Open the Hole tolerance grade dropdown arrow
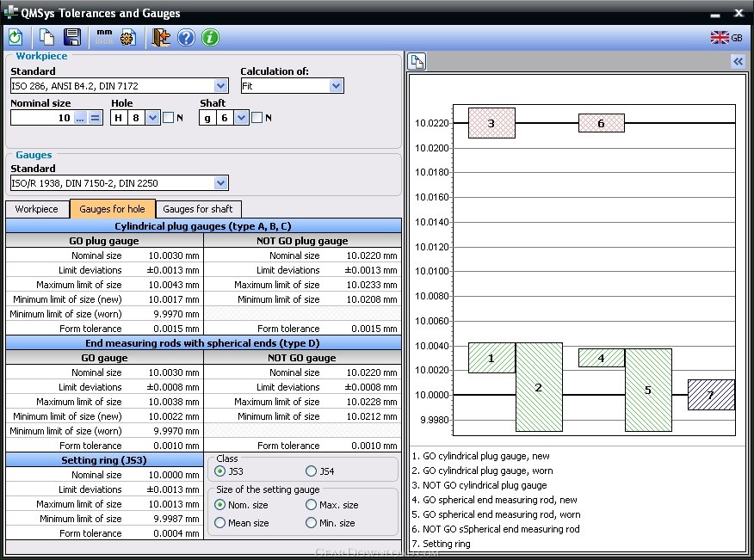The width and height of the screenshot is (754, 560). tap(152, 118)
